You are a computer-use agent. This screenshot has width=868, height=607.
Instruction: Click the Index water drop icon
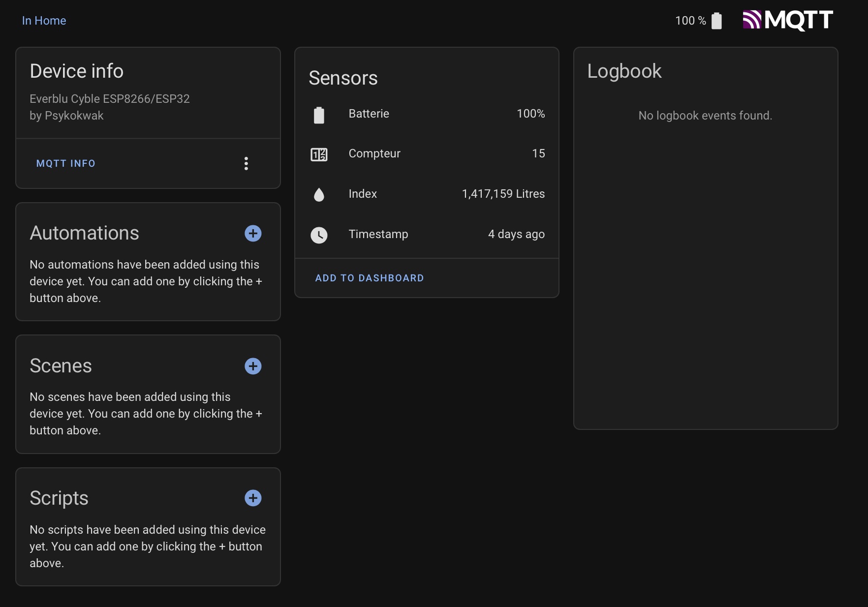pos(319,195)
